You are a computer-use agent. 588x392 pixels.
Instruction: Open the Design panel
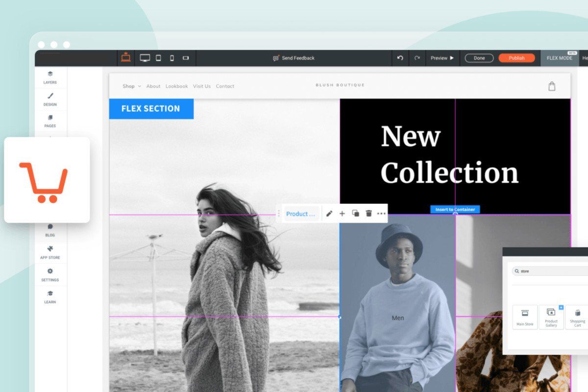(50, 99)
